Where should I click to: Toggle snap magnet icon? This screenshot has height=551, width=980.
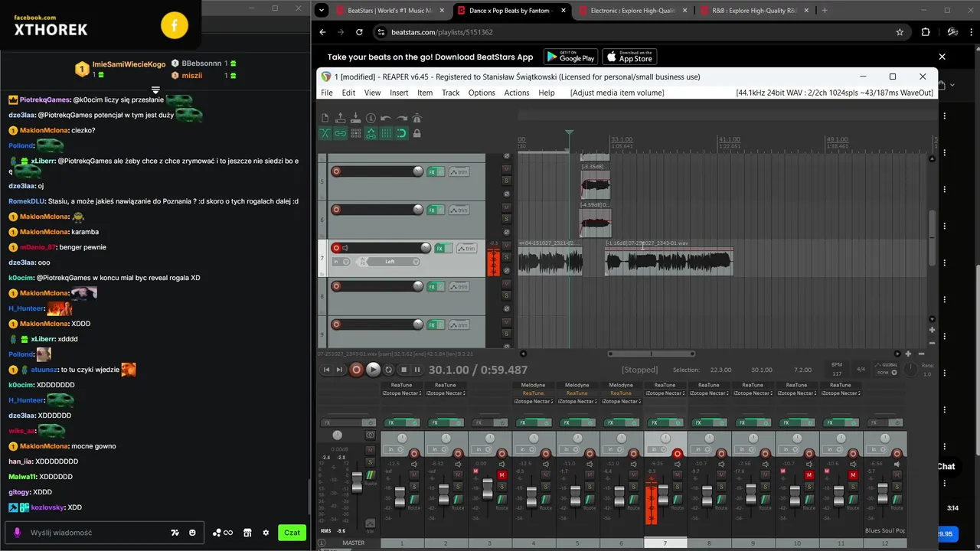point(401,133)
